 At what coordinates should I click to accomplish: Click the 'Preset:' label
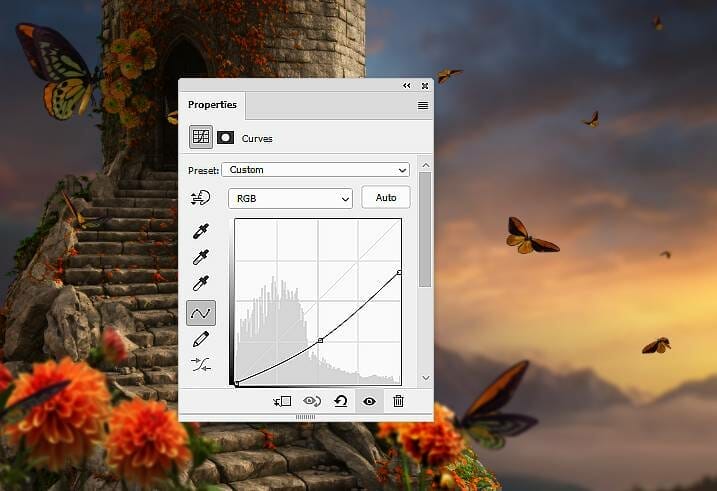pos(203,171)
